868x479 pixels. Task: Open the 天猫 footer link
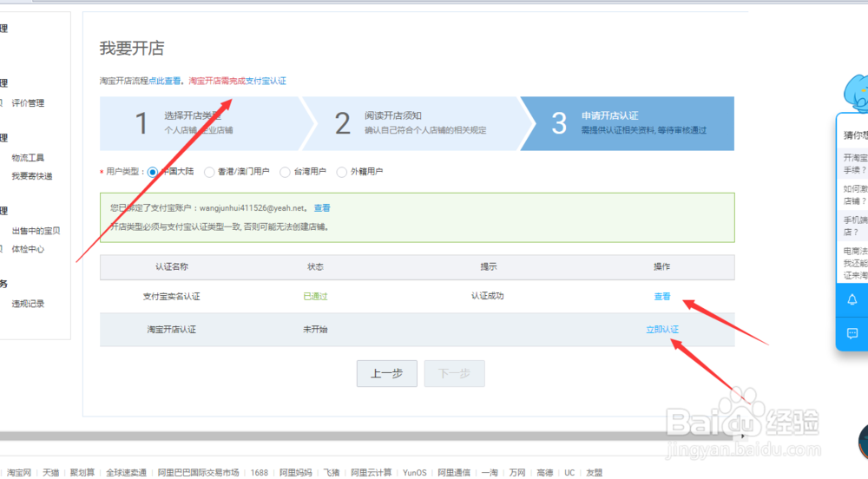[x=51, y=472]
